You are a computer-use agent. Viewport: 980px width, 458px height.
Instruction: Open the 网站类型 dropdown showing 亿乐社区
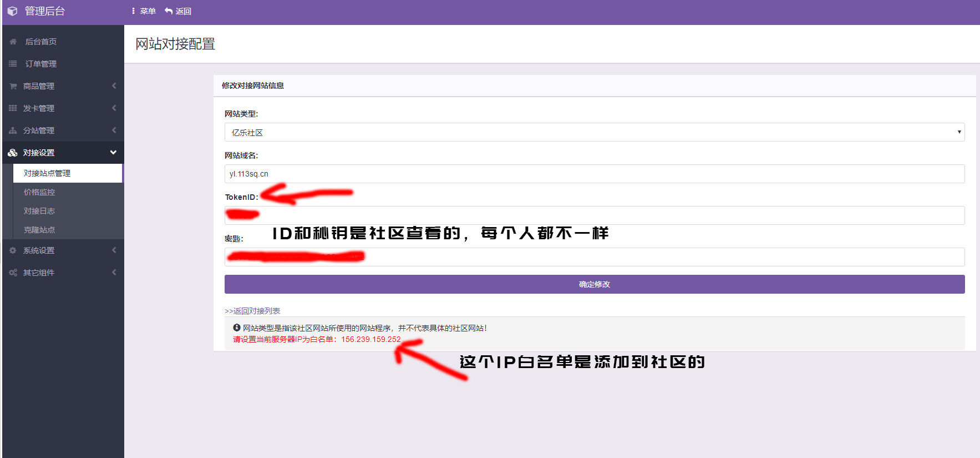coord(594,132)
